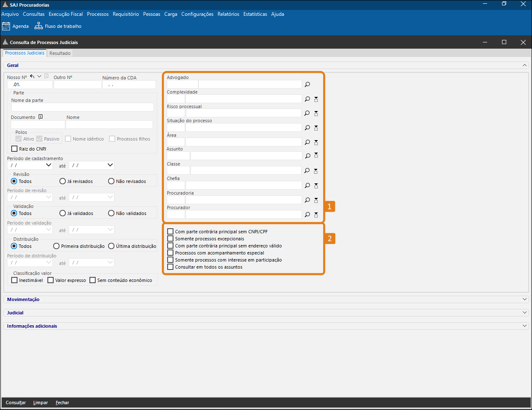Click the back arrow next to Nosso Nº
This screenshot has height=410, width=532.
coord(32,77)
